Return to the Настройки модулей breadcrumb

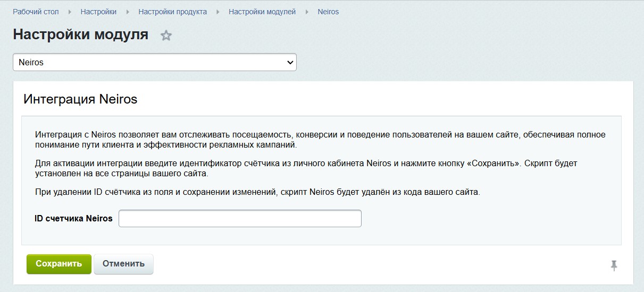262,12
